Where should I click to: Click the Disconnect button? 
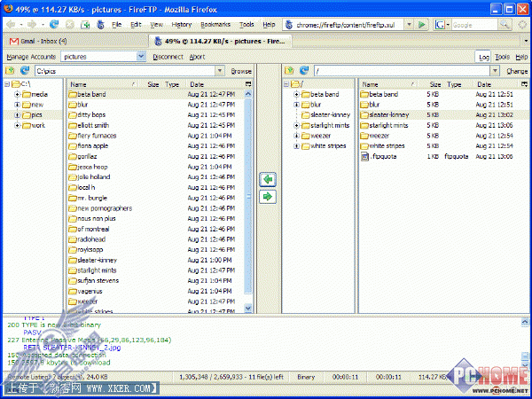point(168,57)
